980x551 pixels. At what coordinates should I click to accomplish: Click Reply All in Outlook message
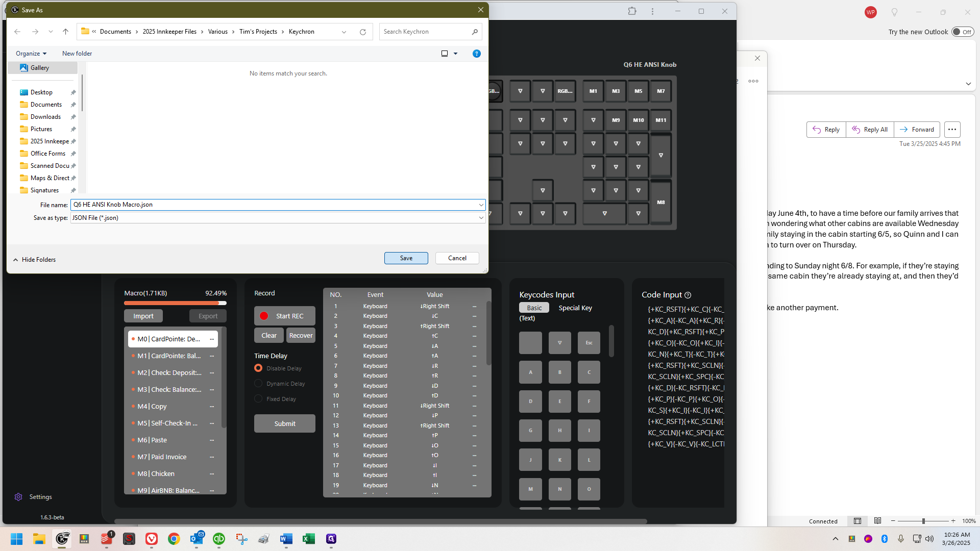click(x=870, y=130)
